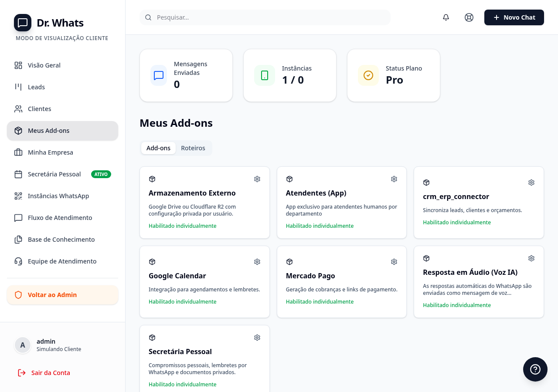Open Visão Geral in sidebar
Screen dimensions: 558x392
point(62,65)
